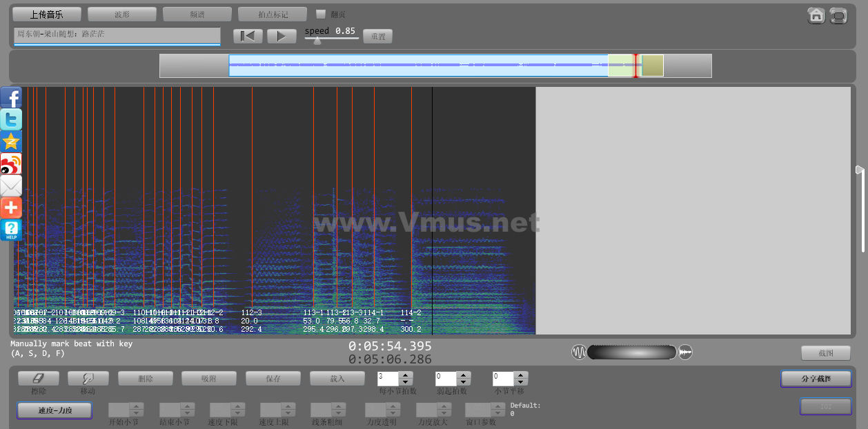Click the yellow star favorites share icon
868x429 pixels.
(x=11, y=141)
